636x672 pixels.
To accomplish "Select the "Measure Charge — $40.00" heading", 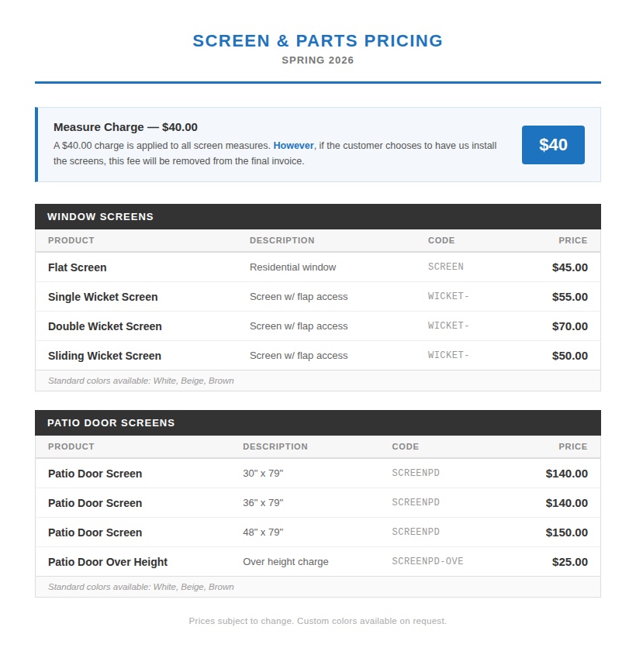I will [126, 127].
